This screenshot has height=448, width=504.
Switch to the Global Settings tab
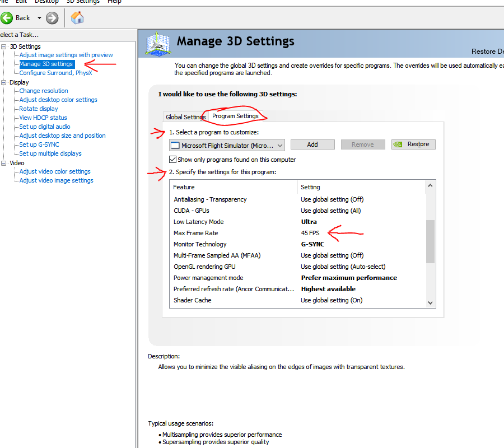coord(185,117)
